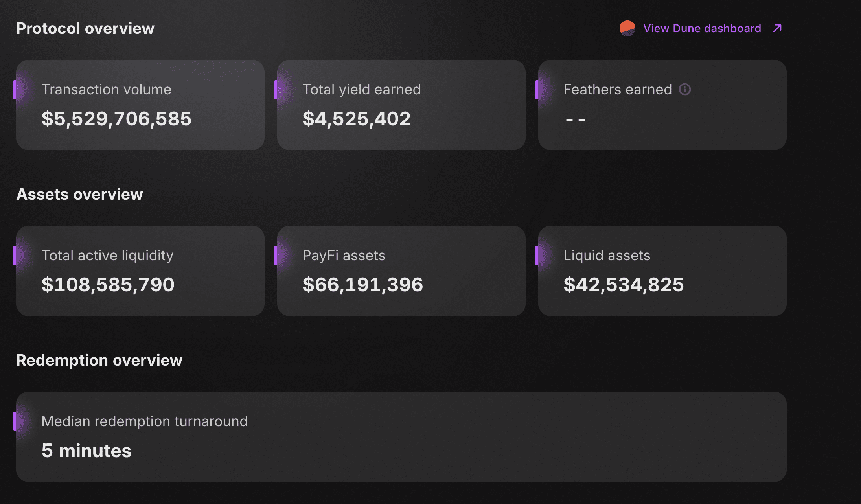
Task: Select the Liquid assets card
Action: point(662,270)
